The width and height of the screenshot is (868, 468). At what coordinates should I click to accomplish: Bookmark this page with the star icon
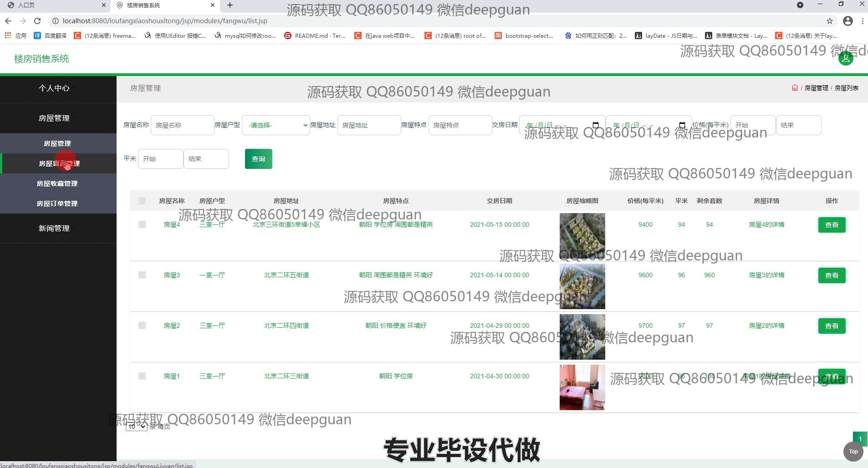pyautogui.click(x=829, y=21)
